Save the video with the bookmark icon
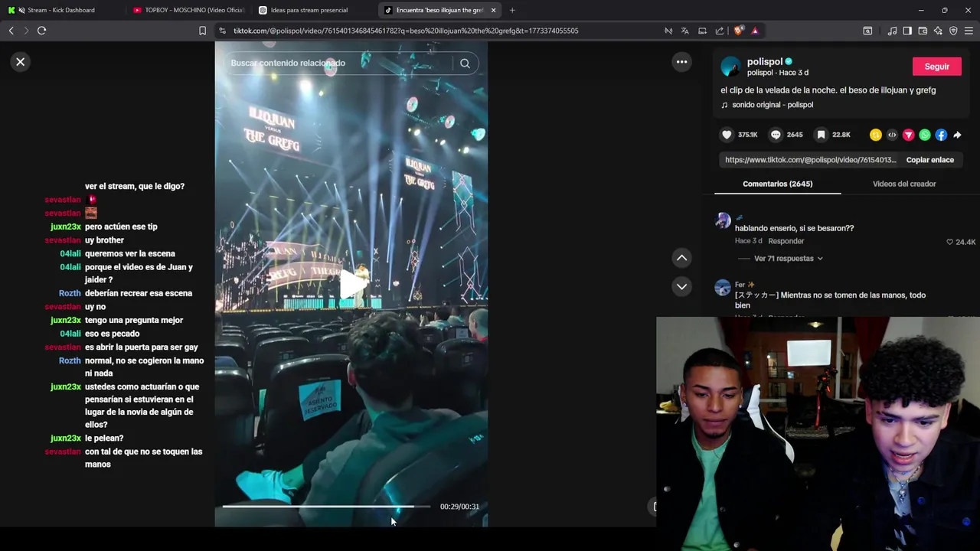Viewport: 980px width, 551px height. pos(821,135)
